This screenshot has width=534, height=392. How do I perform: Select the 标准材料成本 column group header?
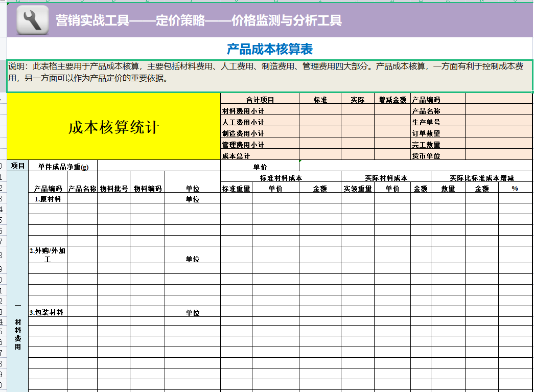point(280,176)
